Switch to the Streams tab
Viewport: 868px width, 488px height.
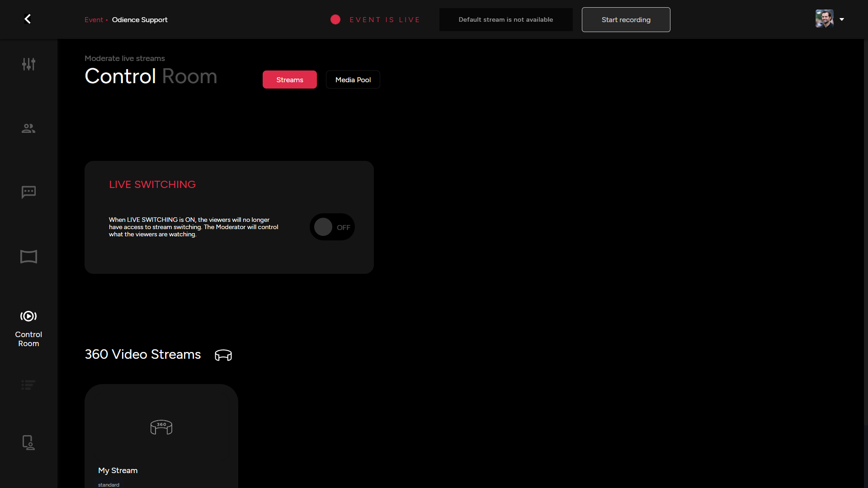tap(290, 80)
